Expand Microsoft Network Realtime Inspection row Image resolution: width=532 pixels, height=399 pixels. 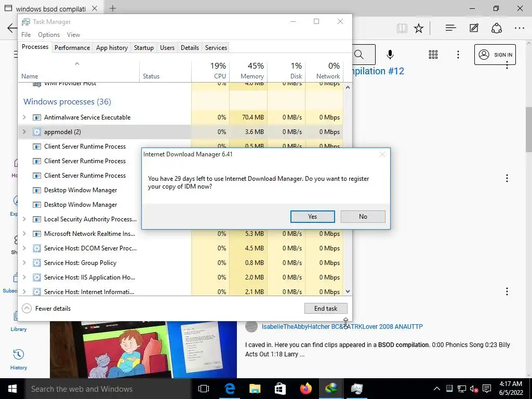pyautogui.click(x=24, y=233)
